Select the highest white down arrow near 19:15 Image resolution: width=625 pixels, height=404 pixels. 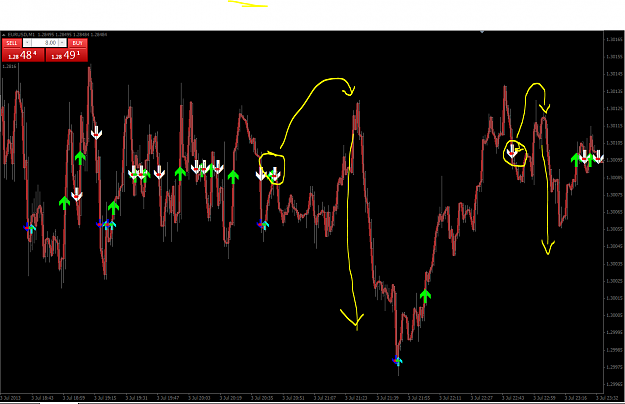coord(96,132)
